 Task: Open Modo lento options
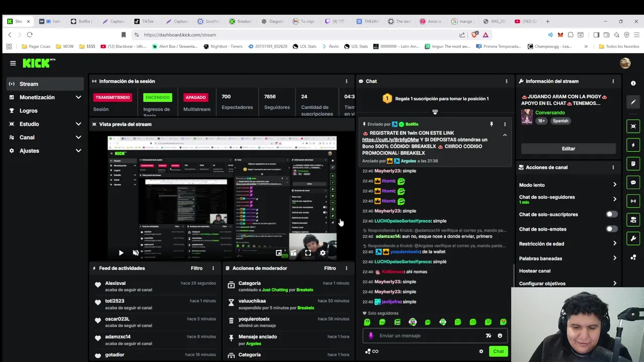(x=568, y=185)
